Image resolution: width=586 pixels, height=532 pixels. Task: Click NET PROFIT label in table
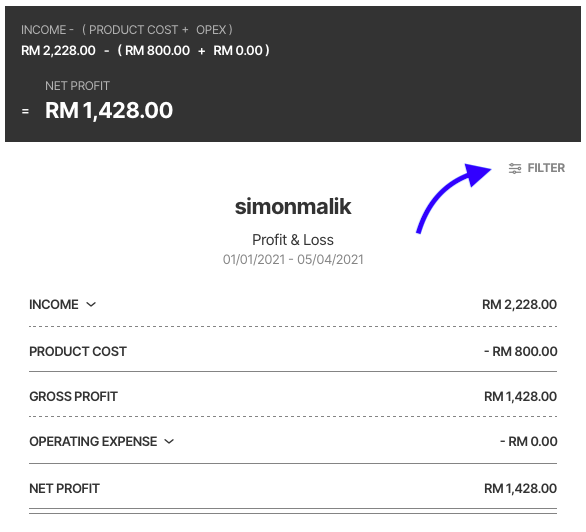(64, 488)
